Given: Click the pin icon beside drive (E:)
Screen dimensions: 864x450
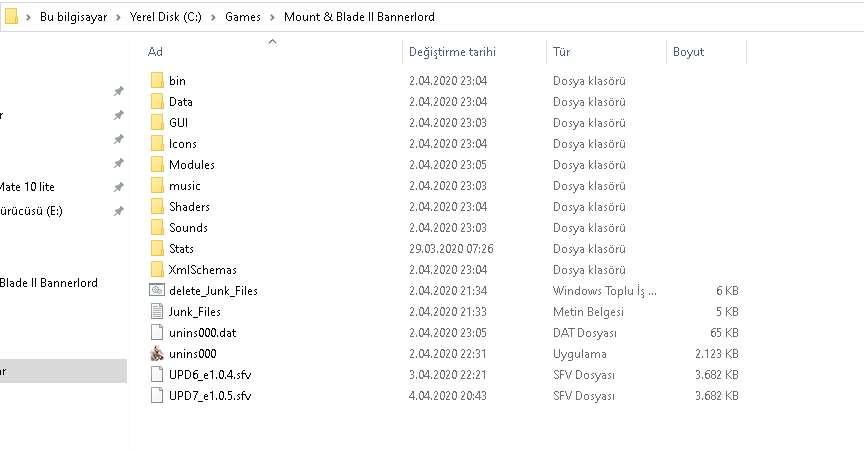Looking at the screenshot, I should 118,211.
